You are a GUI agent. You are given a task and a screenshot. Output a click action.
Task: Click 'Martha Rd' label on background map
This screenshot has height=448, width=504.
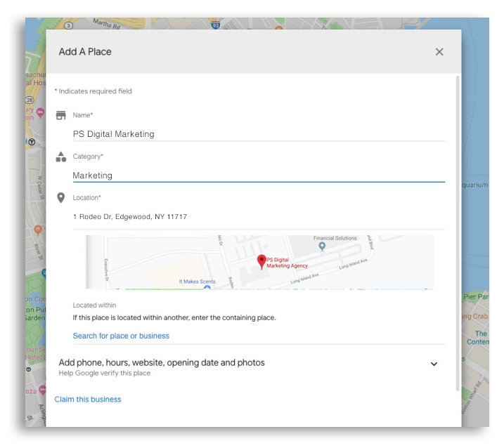106,24
